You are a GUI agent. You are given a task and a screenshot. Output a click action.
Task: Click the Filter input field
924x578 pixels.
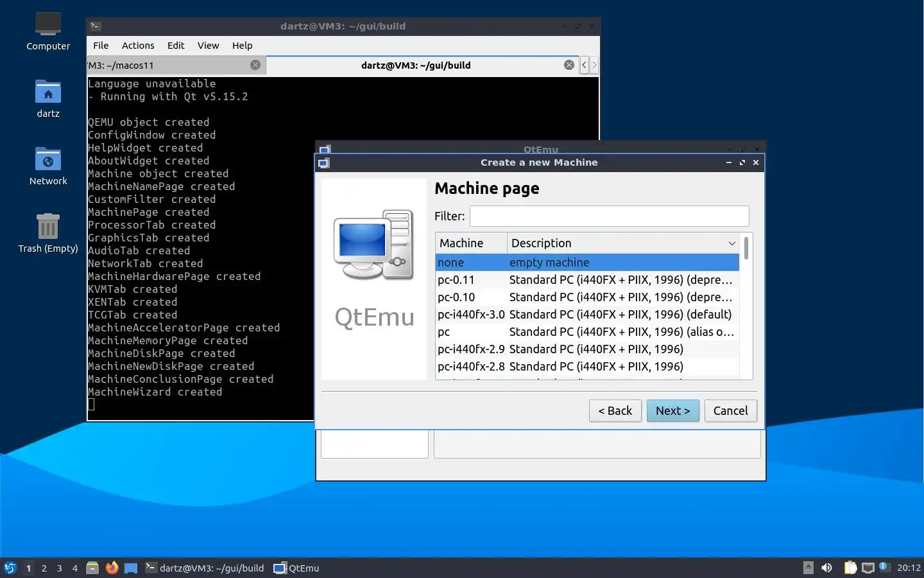coord(609,216)
